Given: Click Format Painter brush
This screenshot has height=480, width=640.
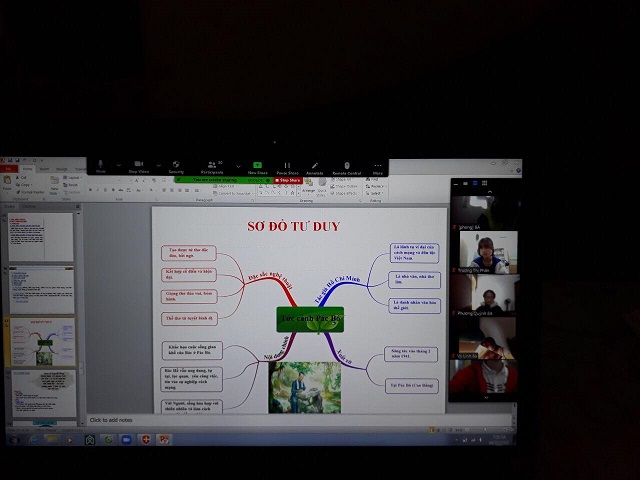Looking at the screenshot, I should 30,192.
